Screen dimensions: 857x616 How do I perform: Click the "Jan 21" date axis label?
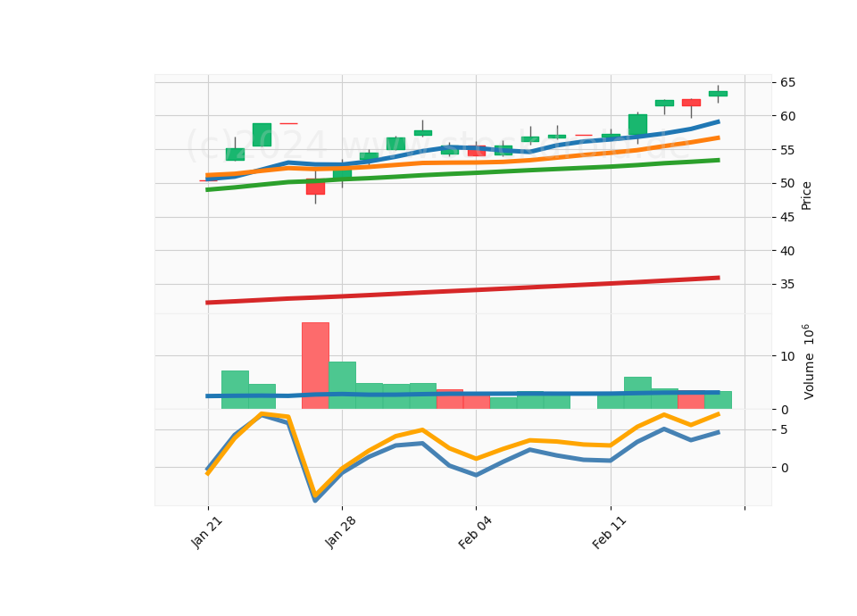click(x=207, y=532)
